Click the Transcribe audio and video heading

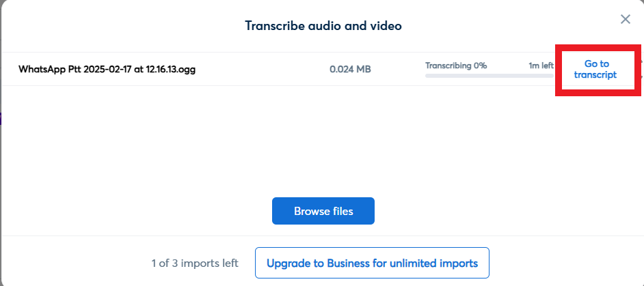click(323, 26)
